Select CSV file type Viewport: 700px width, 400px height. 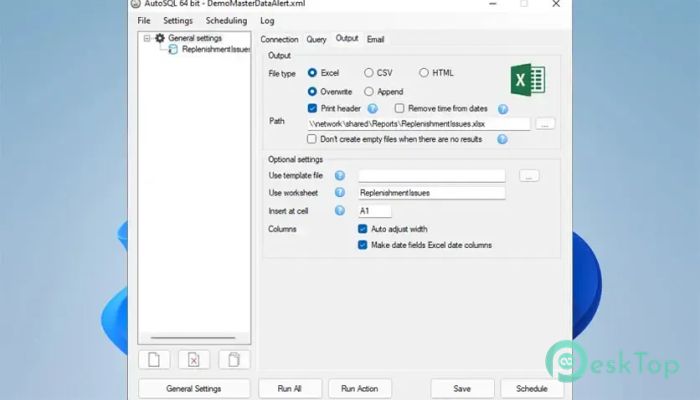(368, 72)
